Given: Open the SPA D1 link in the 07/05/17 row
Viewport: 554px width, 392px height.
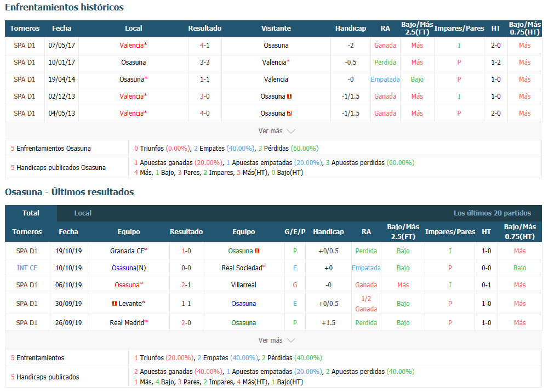Looking at the screenshot, I should [24, 46].
